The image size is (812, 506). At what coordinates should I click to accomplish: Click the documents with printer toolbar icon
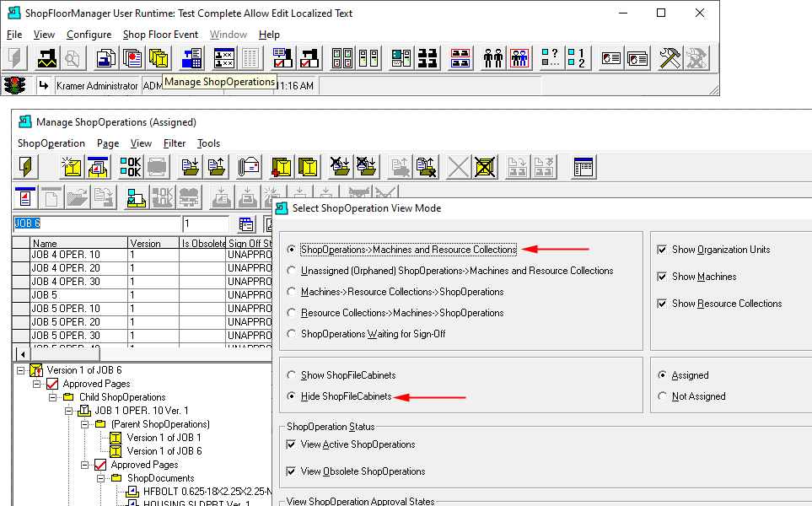point(105,58)
